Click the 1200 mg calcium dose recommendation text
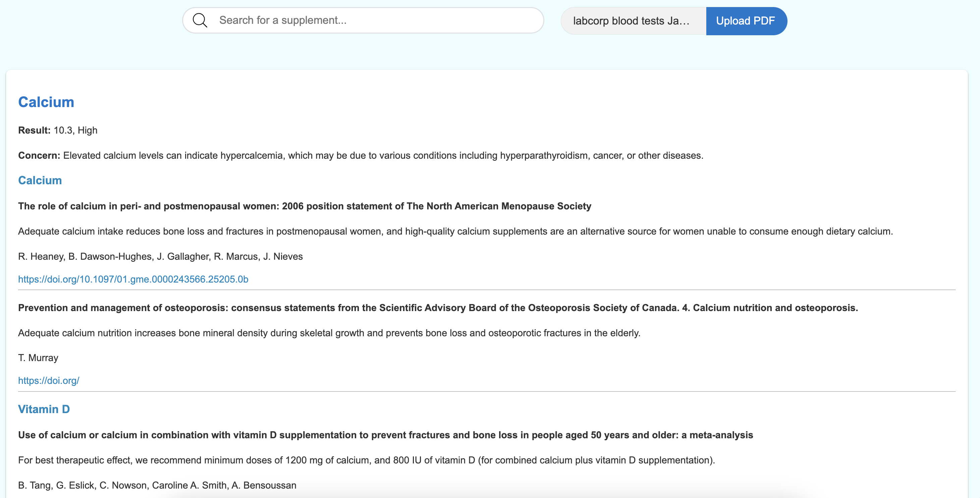 click(366, 460)
